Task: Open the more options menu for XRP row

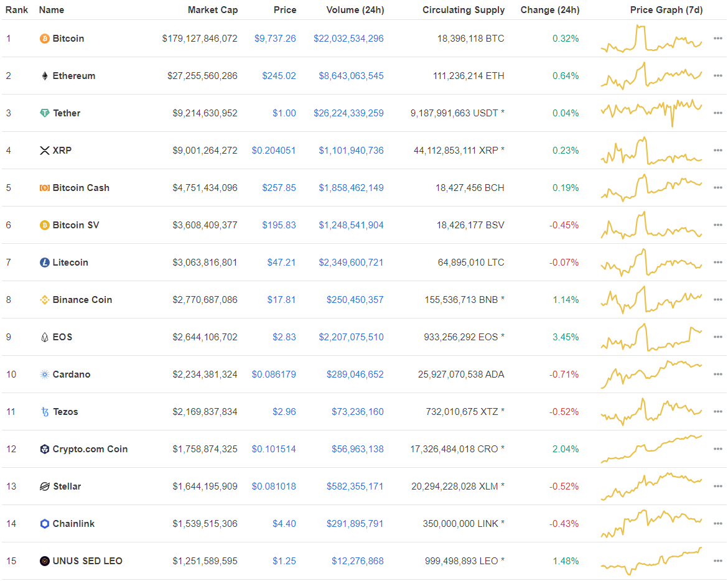Action: (718, 151)
